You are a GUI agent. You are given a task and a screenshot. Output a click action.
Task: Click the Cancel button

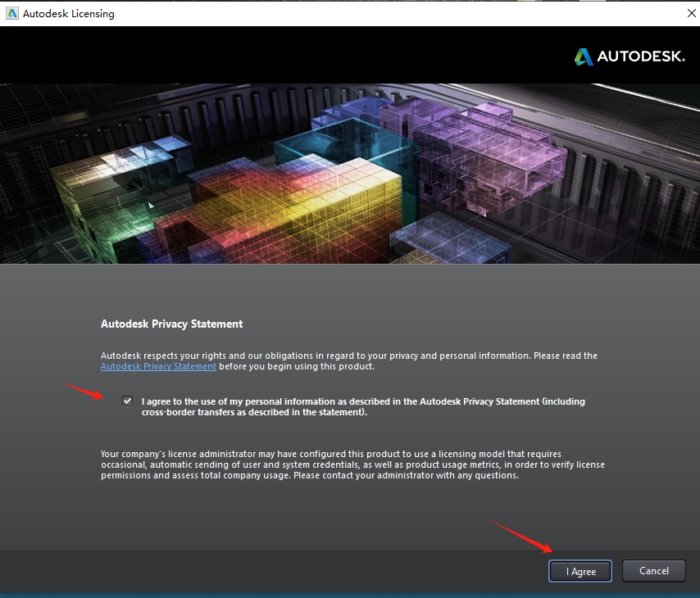(653, 571)
